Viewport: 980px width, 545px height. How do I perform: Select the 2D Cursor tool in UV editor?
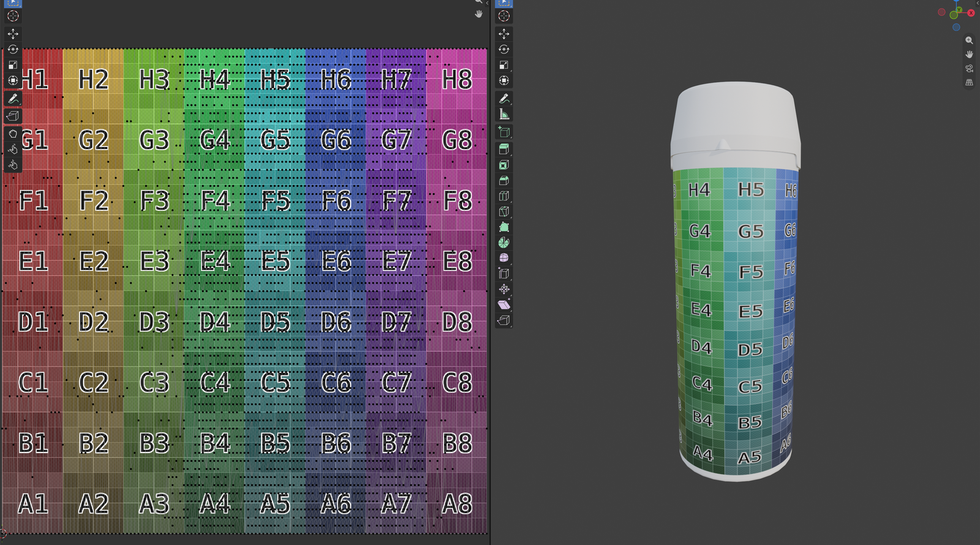[13, 16]
